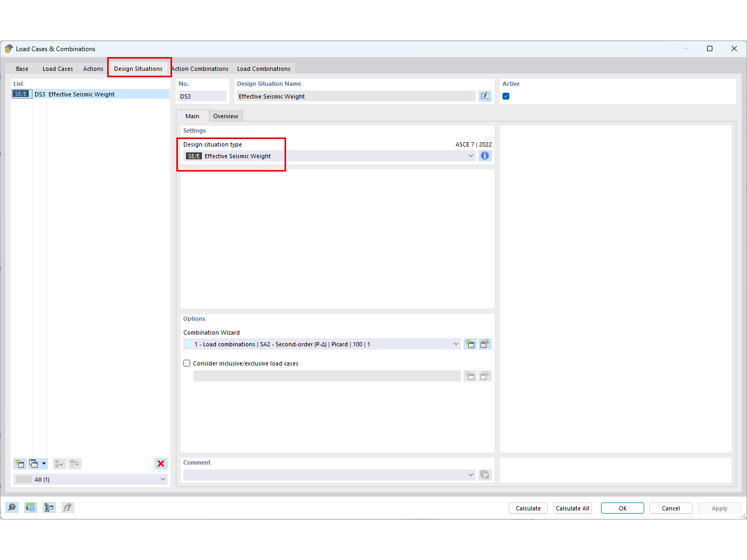This screenshot has height=560, width=747.
Task: Uncheck the Active checkbox
Action: [505, 96]
